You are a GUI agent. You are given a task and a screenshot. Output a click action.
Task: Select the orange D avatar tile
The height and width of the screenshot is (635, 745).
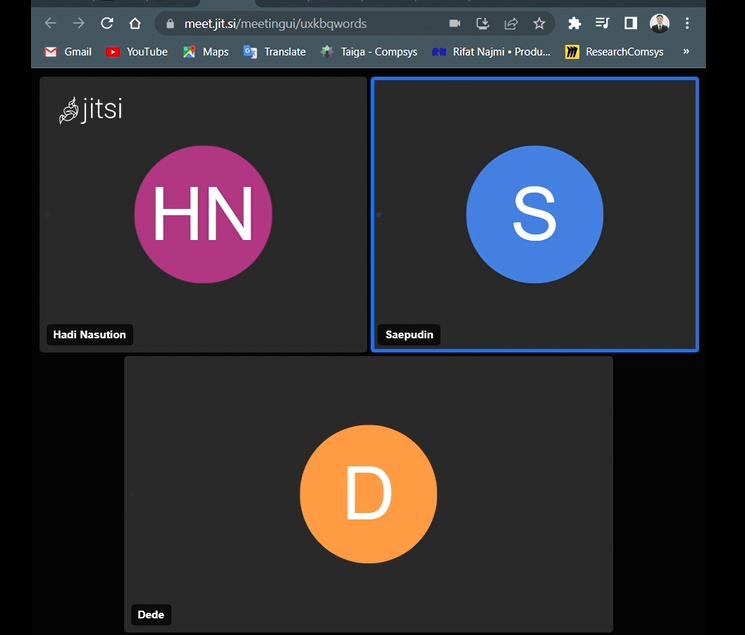click(368, 494)
